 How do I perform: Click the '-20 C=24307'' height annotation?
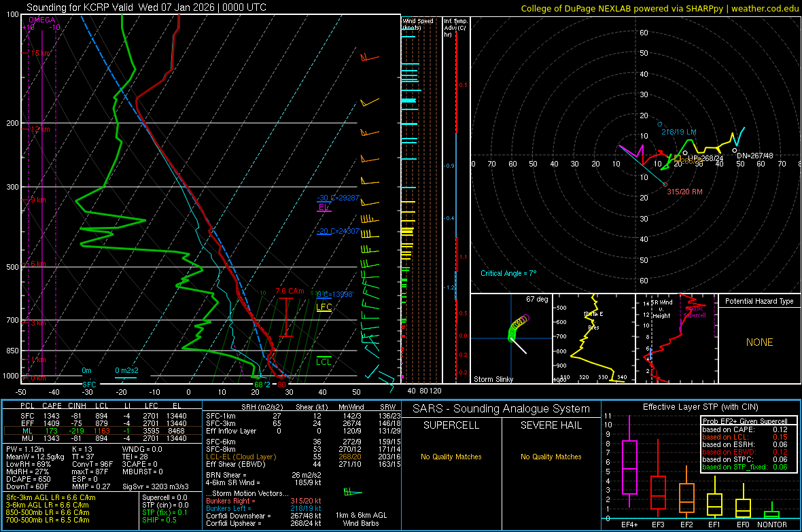(x=338, y=231)
